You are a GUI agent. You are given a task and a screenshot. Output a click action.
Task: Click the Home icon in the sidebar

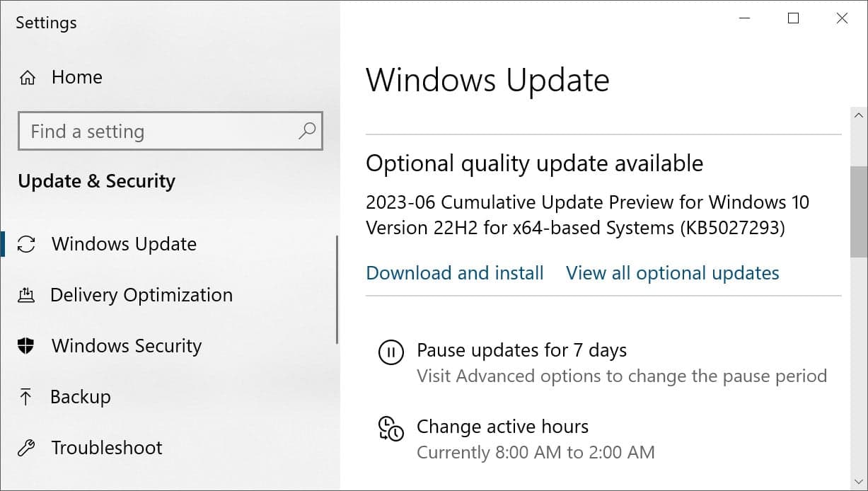point(27,77)
